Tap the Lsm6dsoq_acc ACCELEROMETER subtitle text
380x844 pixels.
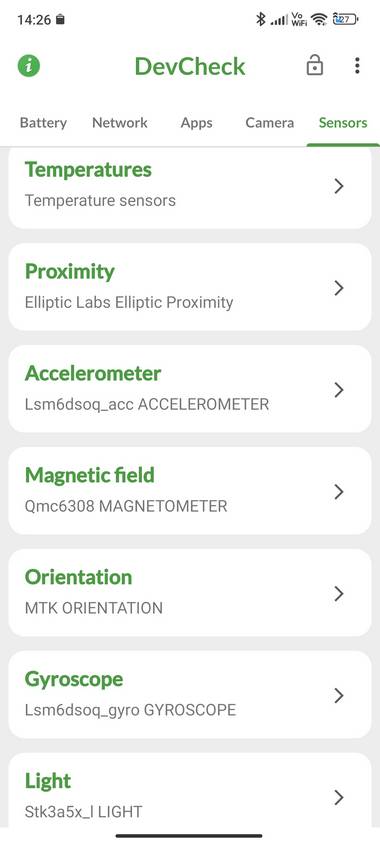[147, 404]
